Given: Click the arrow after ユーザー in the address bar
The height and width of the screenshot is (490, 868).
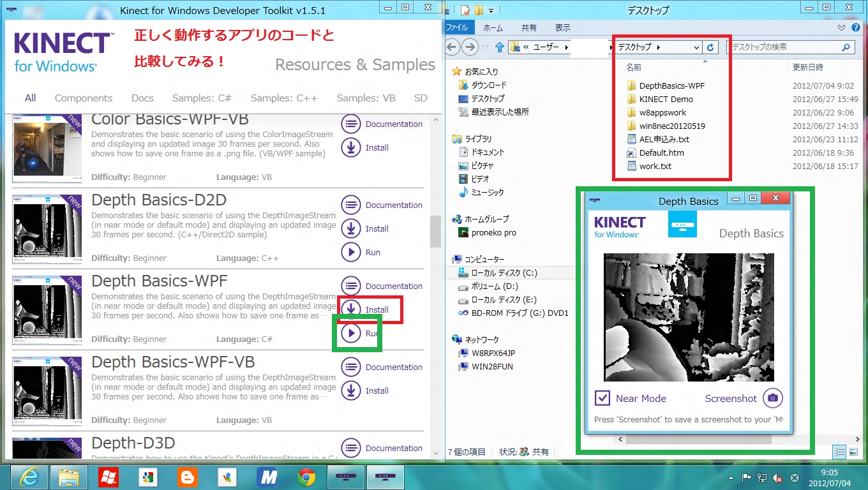Looking at the screenshot, I should (x=566, y=47).
